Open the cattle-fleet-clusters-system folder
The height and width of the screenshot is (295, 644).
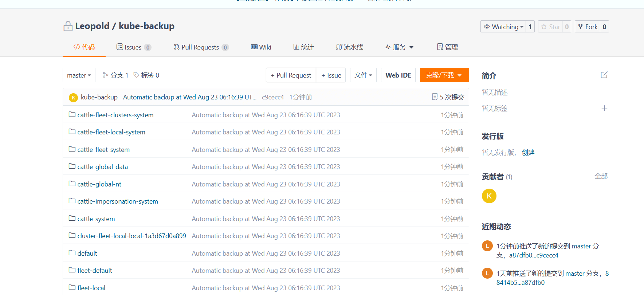115,115
